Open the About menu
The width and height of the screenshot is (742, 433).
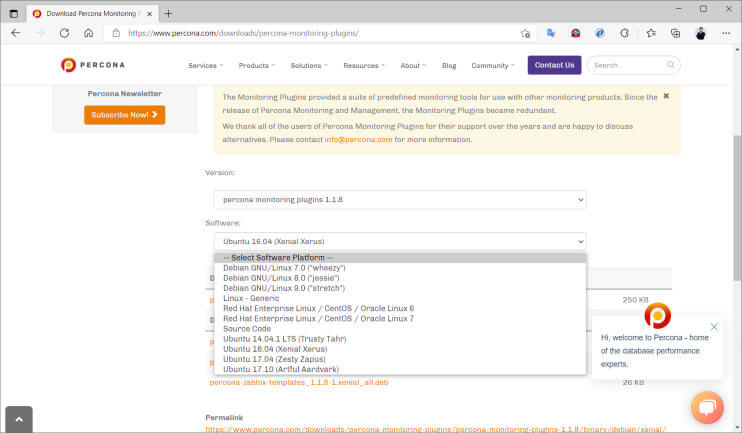tap(413, 65)
